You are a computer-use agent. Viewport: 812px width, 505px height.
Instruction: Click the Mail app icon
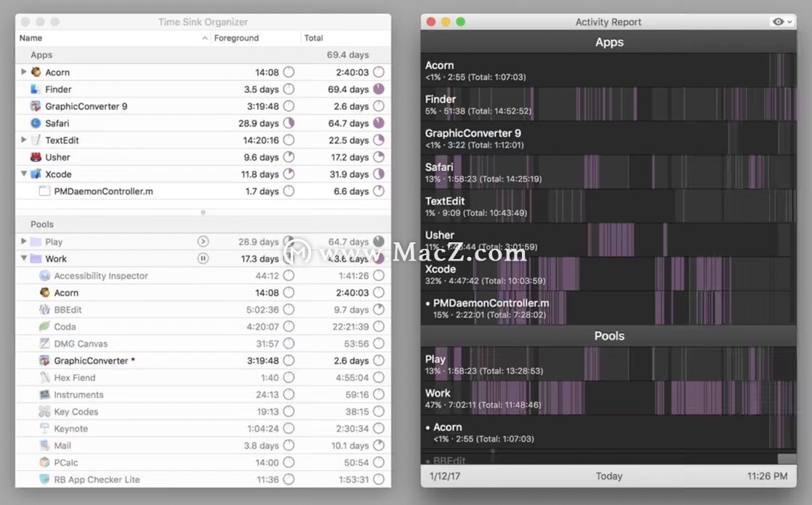pyautogui.click(x=44, y=445)
